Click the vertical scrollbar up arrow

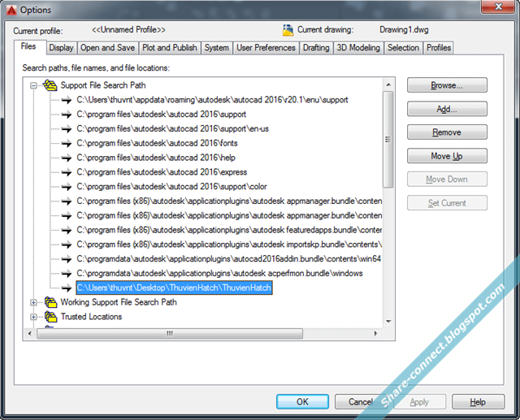pos(388,84)
